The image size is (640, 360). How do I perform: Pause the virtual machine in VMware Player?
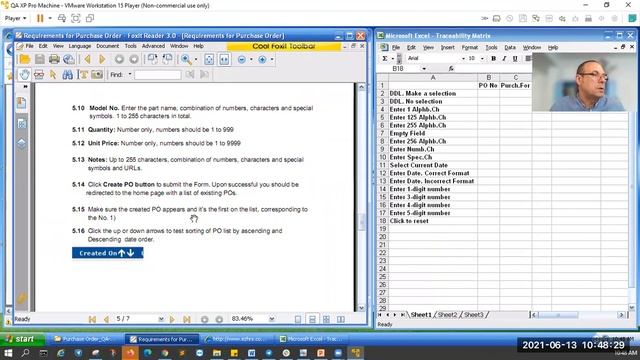click(x=40, y=18)
